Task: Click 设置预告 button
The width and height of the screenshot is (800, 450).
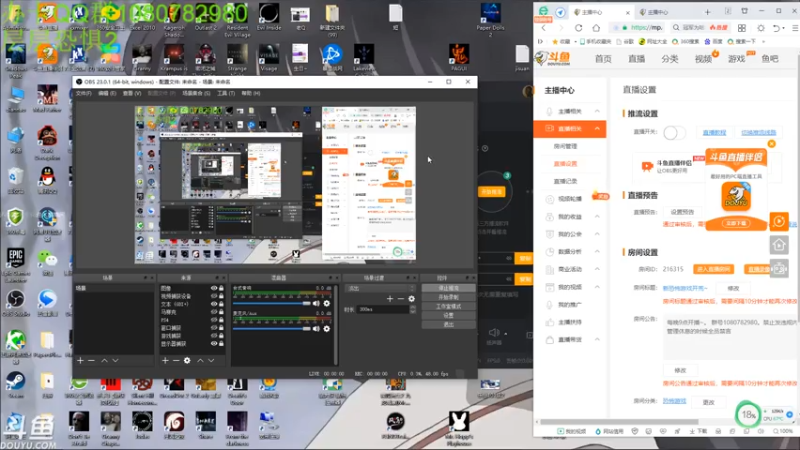Action: (x=682, y=212)
